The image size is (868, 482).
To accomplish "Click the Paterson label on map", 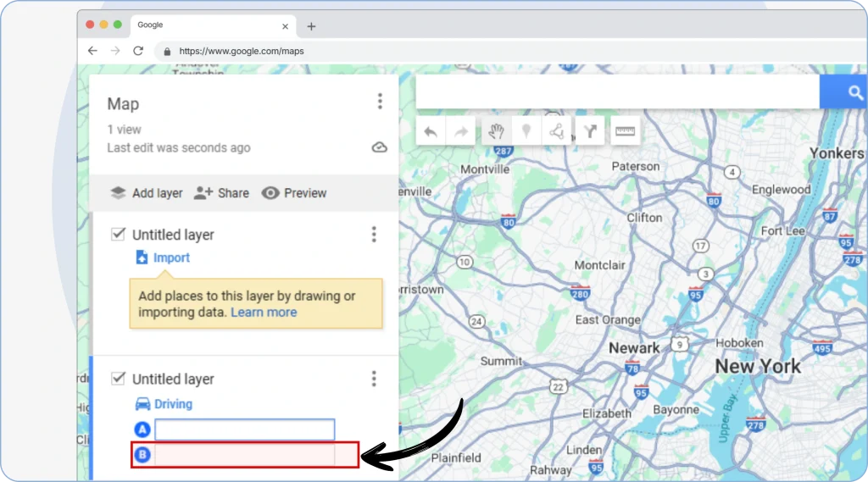I will tap(636, 166).
